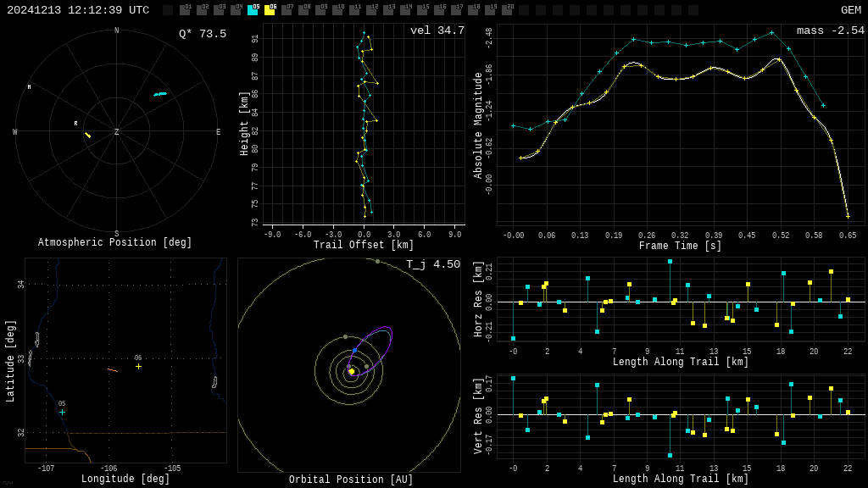This screenshot has height=488, width=868.
Task: Click the orange meteor ground track on map
Action: 113,370
